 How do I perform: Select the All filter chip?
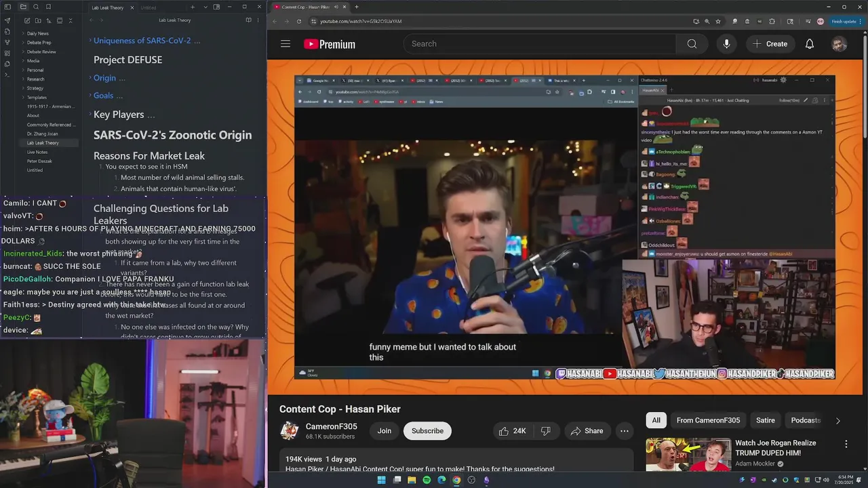(656, 420)
